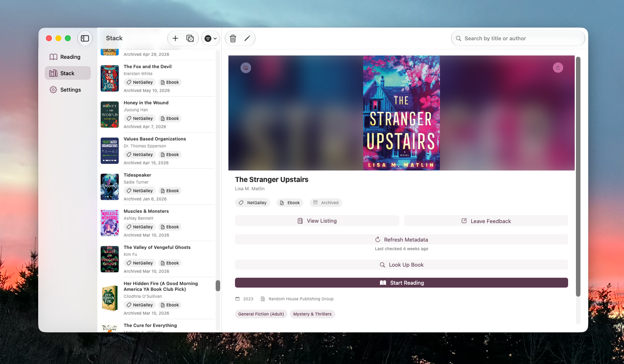Open the Values Based Organizations title
This screenshot has height=364, width=624.
pyautogui.click(x=155, y=139)
